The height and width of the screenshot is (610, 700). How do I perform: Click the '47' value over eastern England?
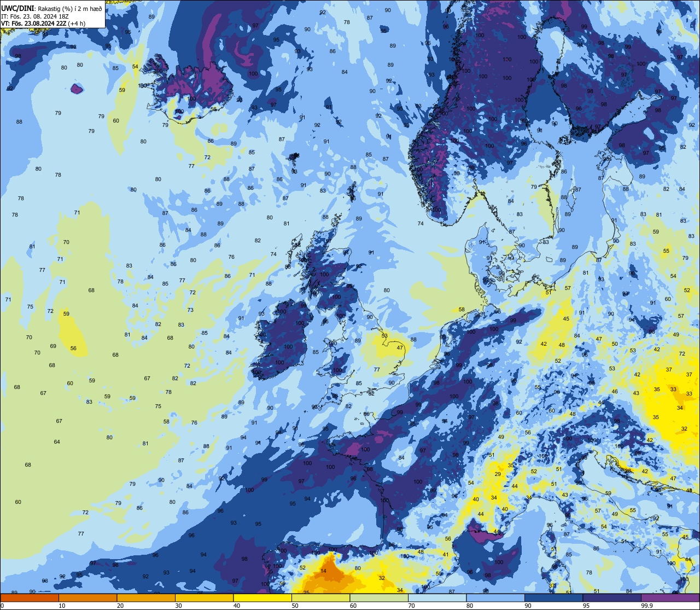click(400, 348)
